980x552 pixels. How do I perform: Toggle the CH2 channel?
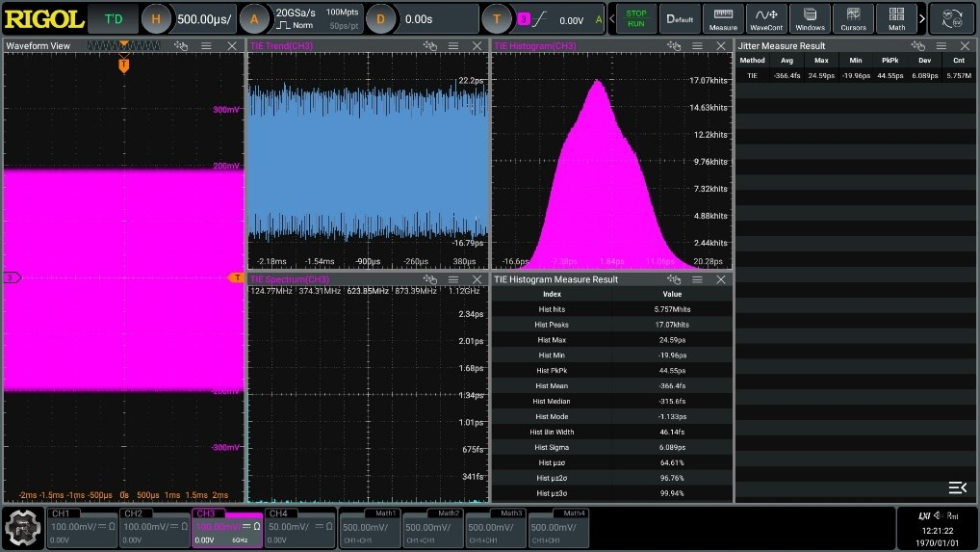click(x=154, y=528)
